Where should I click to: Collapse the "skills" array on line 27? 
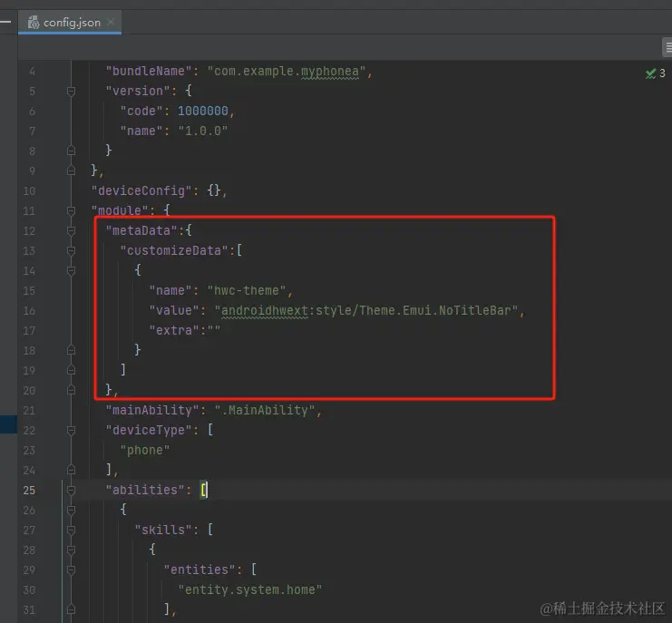pyautogui.click(x=71, y=530)
